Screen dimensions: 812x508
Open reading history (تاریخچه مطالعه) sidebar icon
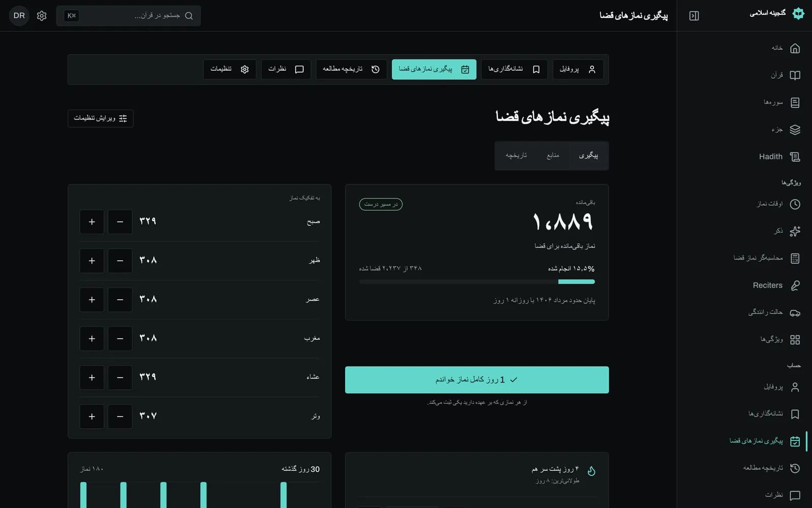[x=795, y=468]
